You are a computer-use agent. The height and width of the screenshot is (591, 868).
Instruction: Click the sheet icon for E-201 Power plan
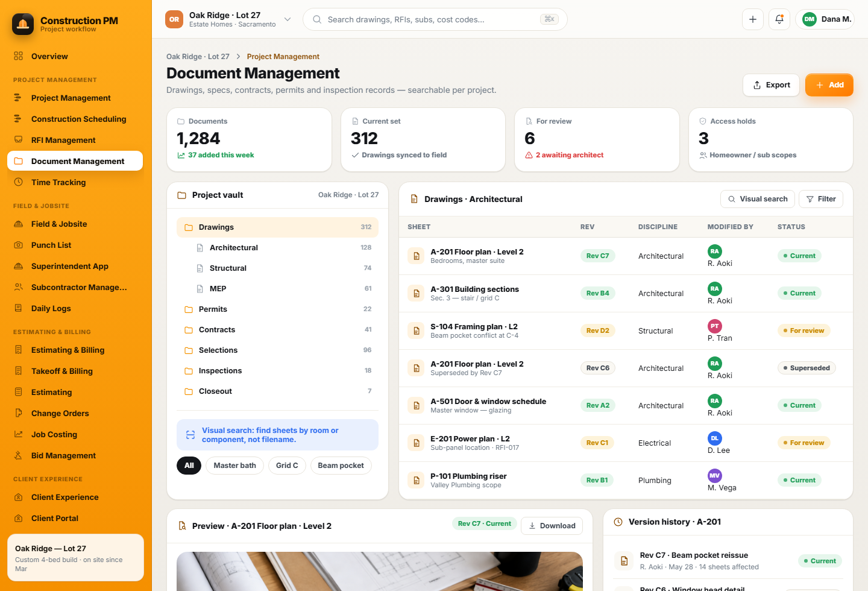coord(416,443)
